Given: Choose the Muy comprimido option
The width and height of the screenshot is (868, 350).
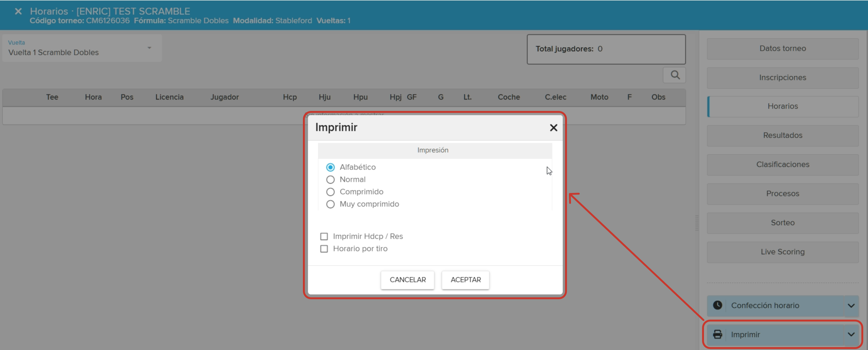Looking at the screenshot, I should (x=330, y=204).
